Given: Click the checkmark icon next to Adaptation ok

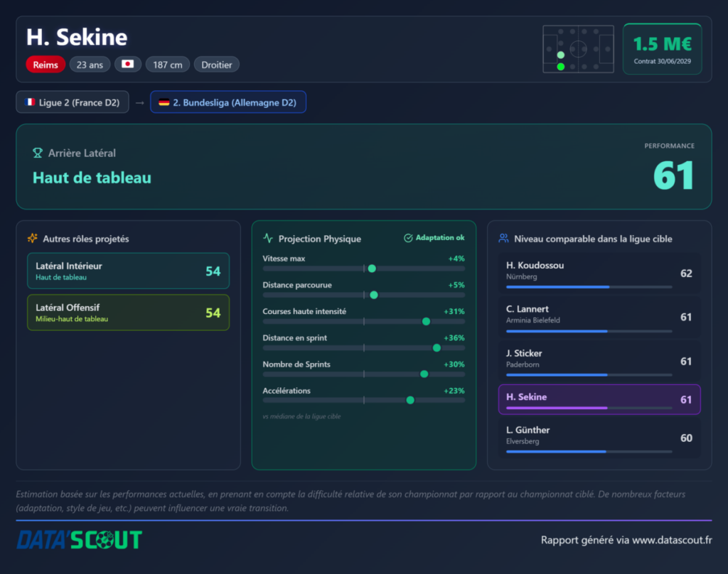Looking at the screenshot, I should pyautogui.click(x=408, y=238).
